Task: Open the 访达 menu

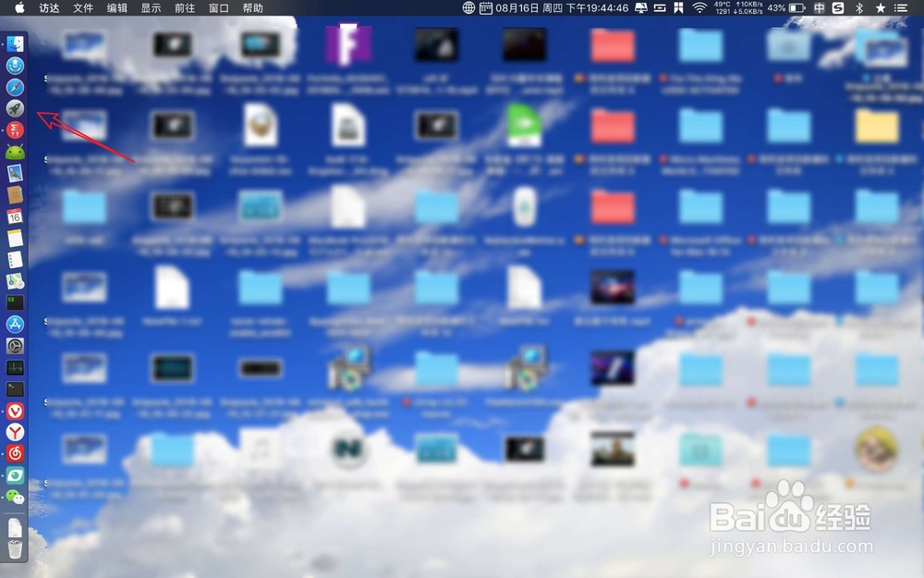Action: coord(49,7)
